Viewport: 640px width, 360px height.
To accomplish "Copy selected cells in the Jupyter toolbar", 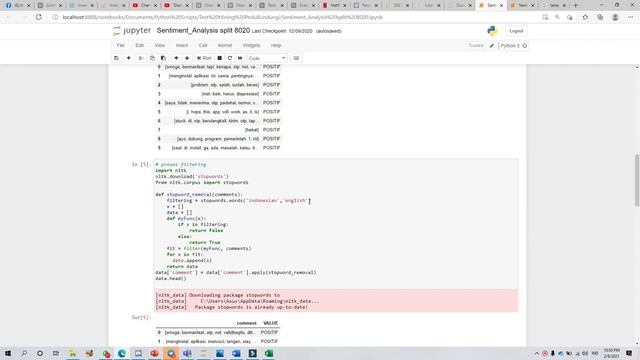I will tap(152, 58).
